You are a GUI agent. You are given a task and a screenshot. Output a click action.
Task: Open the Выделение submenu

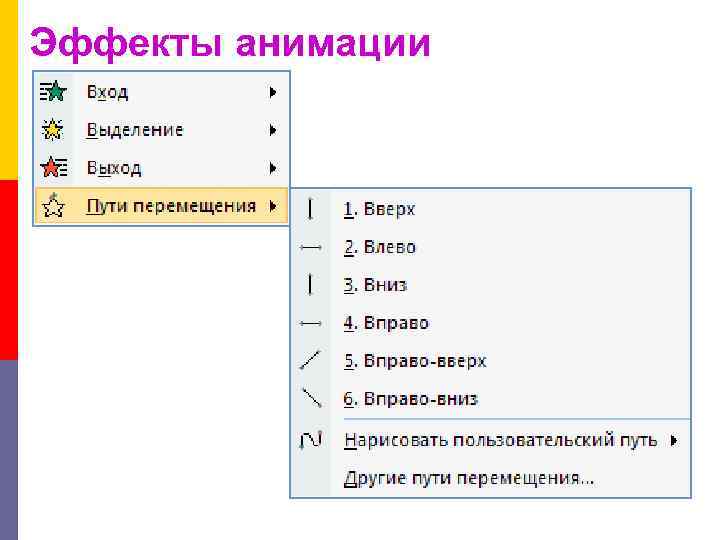[162, 130]
